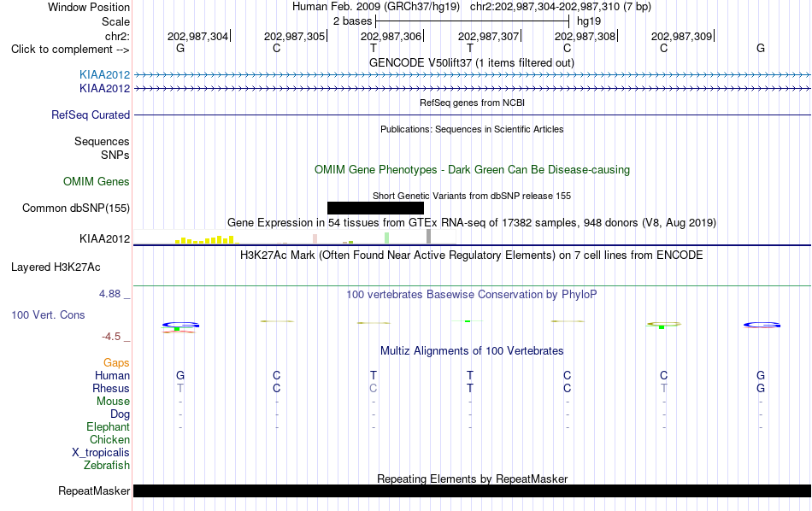The width and height of the screenshot is (812, 511).
Task: Click Multiz Alignments of 100 Vertebrates title
Action: point(472,351)
